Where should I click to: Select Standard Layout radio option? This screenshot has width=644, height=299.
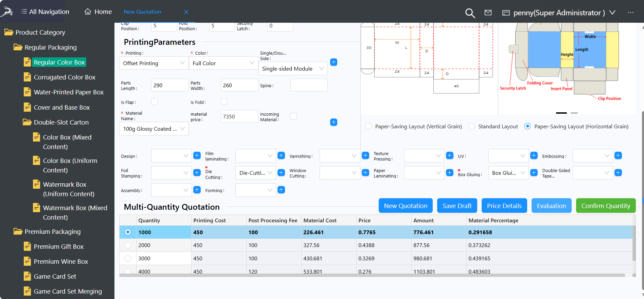point(472,126)
